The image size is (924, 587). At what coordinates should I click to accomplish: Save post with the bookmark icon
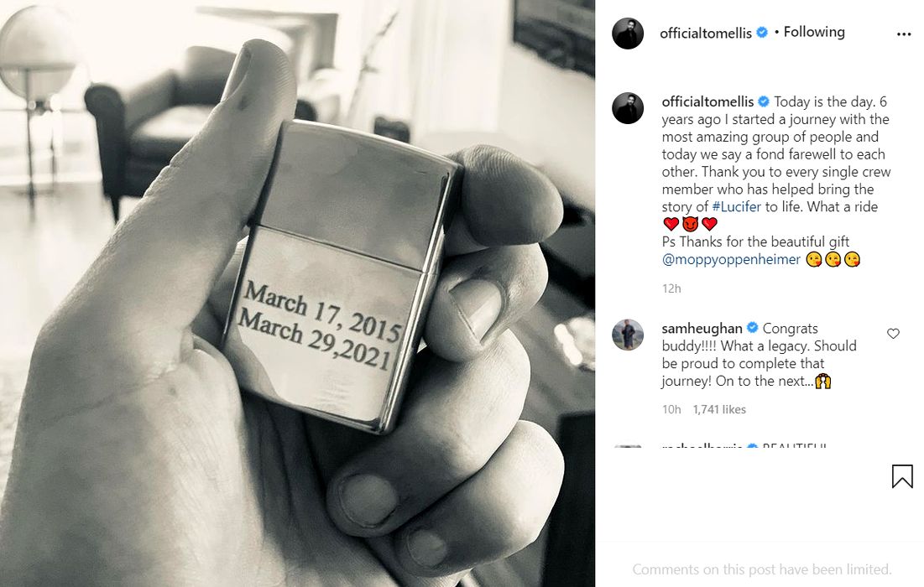point(901,476)
